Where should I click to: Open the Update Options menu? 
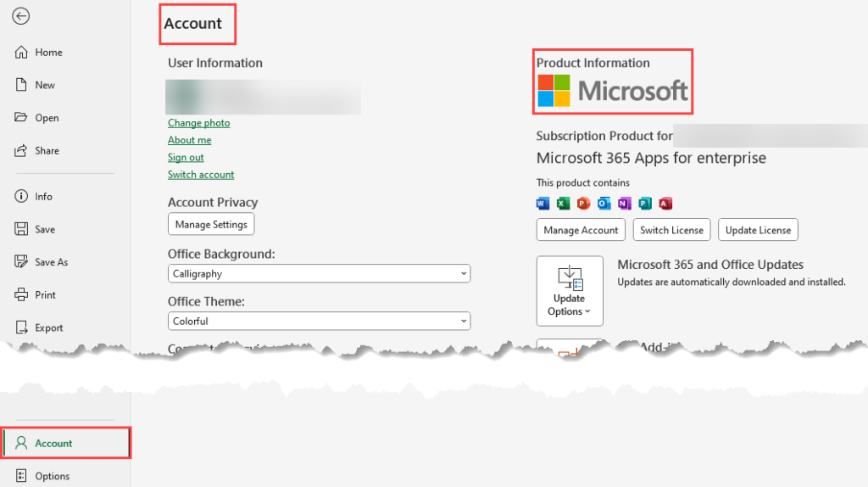pos(570,291)
